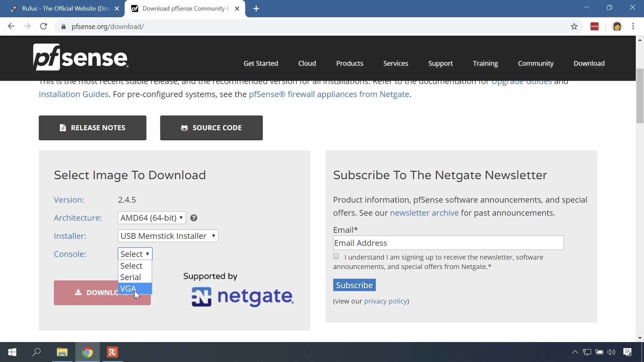This screenshot has width=644, height=362.
Task: Click the Netgate logo
Action: click(x=242, y=297)
